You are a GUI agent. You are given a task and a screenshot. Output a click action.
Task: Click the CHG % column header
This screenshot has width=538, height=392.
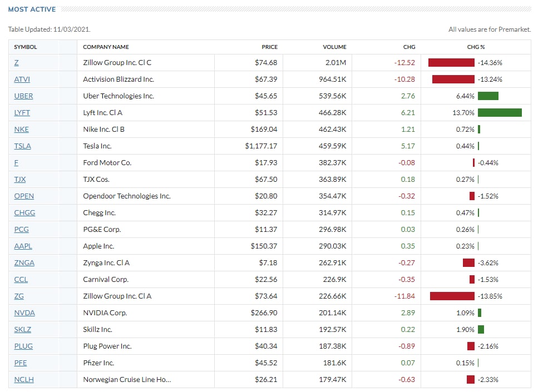pyautogui.click(x=476, y=47)
